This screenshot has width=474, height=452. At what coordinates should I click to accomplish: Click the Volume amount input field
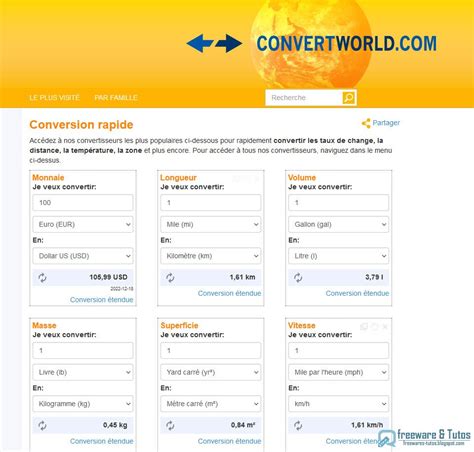(x=338, y=203)
